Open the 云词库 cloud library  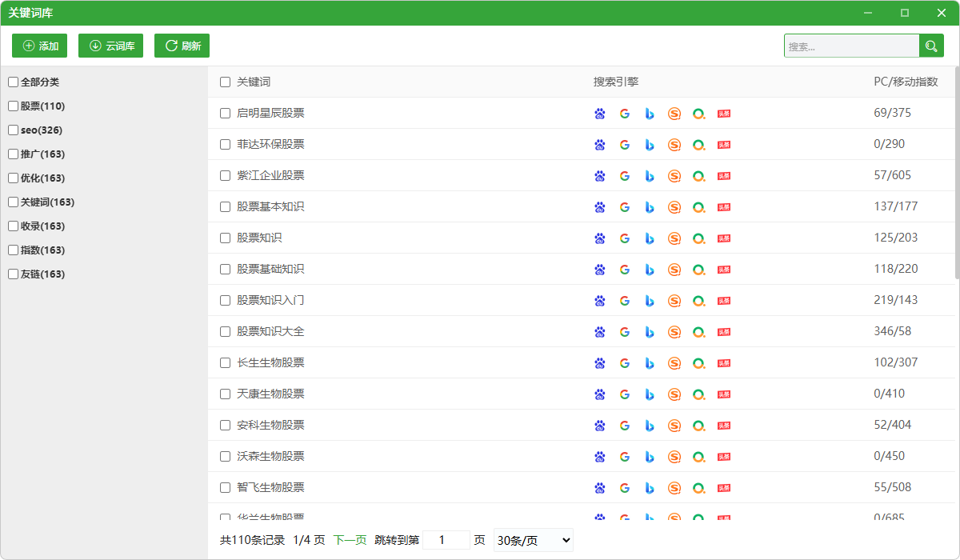[110, 46]
